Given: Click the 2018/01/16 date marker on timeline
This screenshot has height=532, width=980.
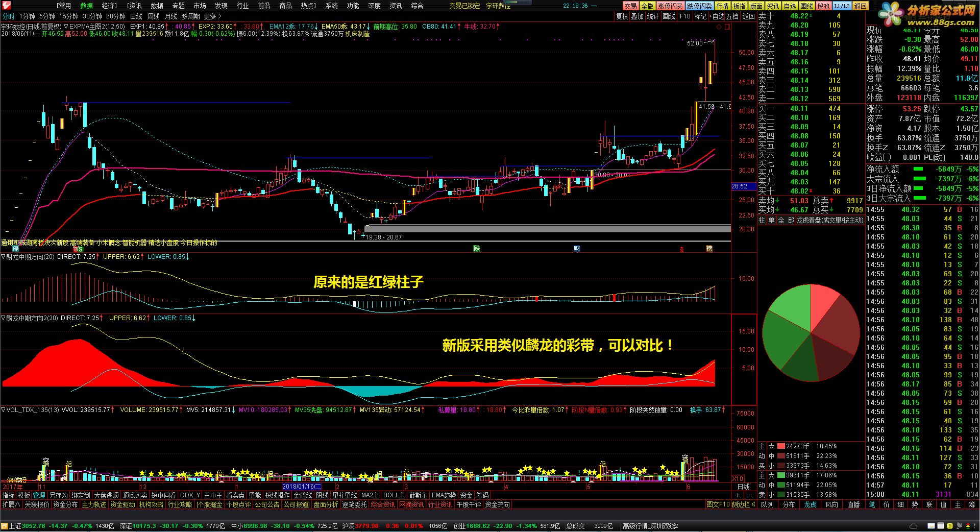Looking at the screenshot, I should pyautogui.click(x=302, y=487).
